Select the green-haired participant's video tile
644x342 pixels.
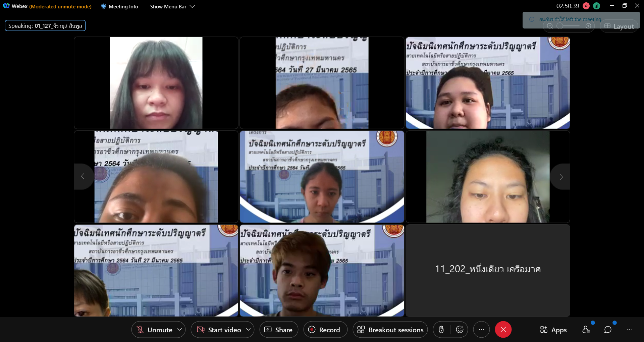point(156,83)
